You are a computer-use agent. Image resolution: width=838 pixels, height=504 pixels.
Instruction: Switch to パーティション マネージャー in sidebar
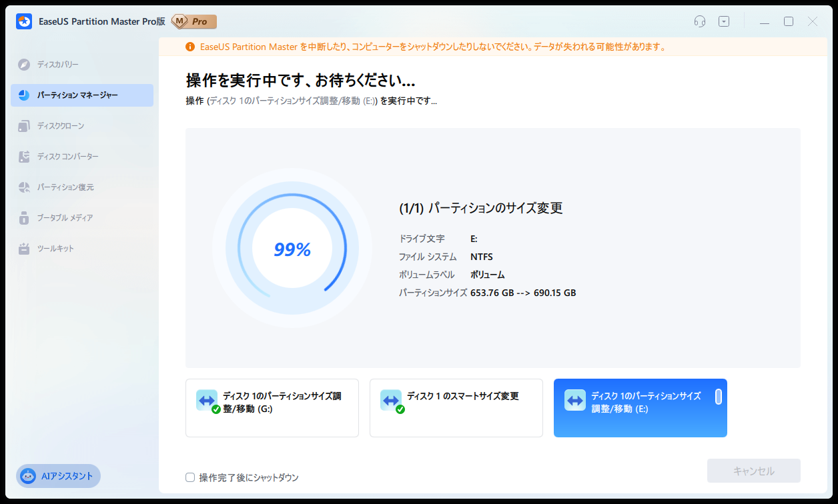(x=82, y=95)
